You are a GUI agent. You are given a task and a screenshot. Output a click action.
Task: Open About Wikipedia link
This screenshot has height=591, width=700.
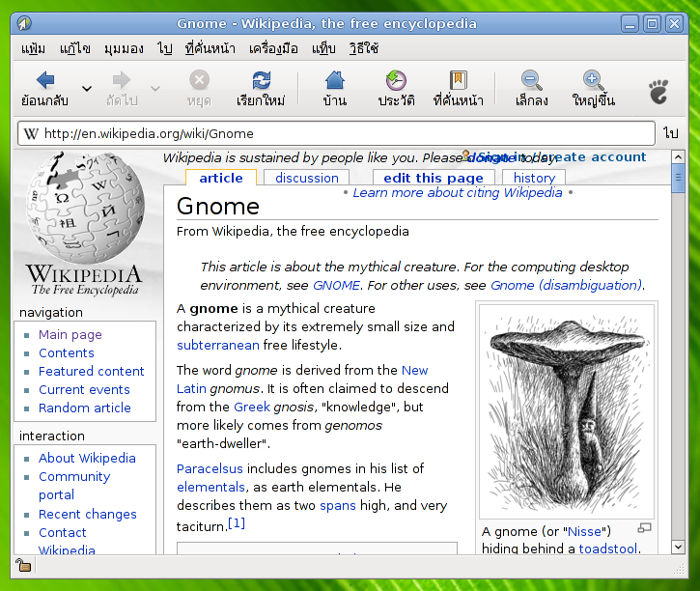click(x=87, y=459)
